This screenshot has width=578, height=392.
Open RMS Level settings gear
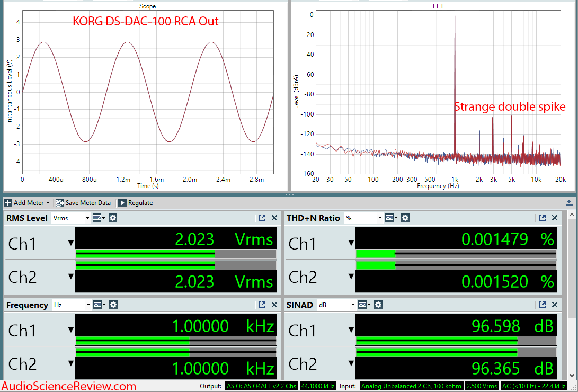coord(113,218)
